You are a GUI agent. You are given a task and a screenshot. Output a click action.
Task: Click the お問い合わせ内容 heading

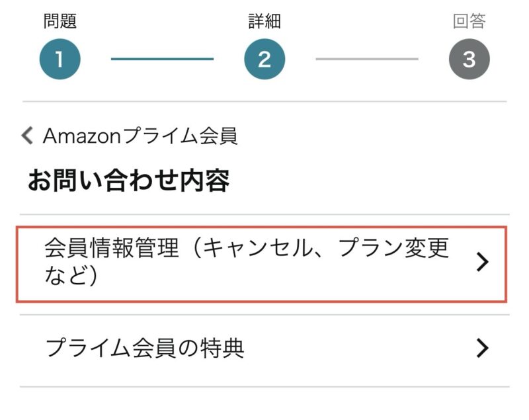coord(128,180)
